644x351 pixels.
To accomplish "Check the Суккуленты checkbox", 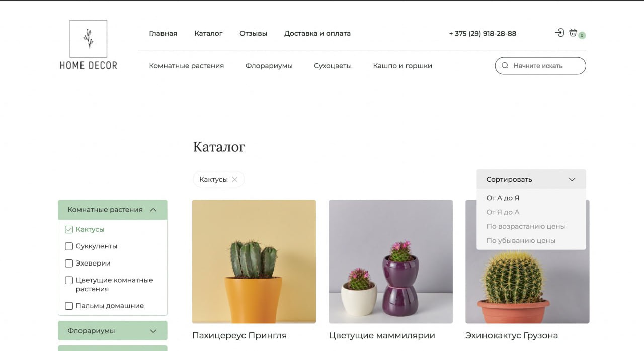I will tap(69, 246).
